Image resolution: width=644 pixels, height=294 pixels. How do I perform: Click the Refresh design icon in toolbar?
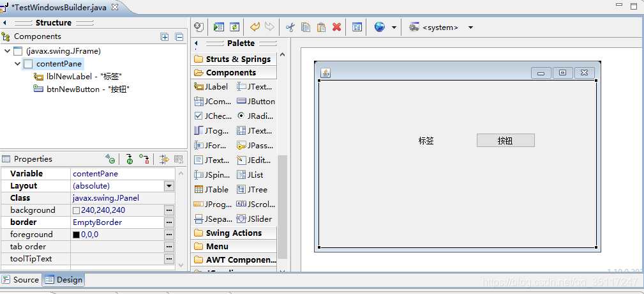234,27
